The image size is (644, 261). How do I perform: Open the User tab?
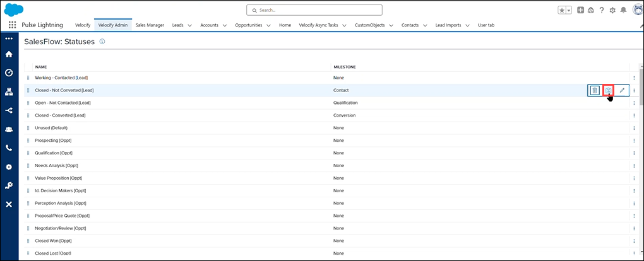(x=486, y=25)
